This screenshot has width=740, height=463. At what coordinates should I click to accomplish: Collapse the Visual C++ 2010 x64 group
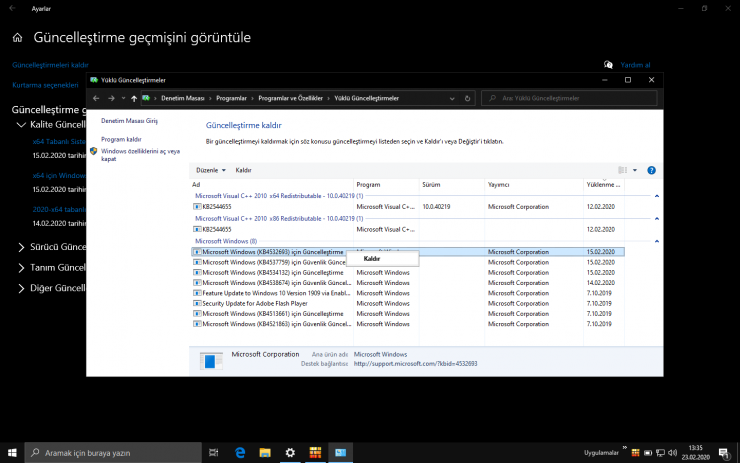pyautogui.click(x=656, y=196)
